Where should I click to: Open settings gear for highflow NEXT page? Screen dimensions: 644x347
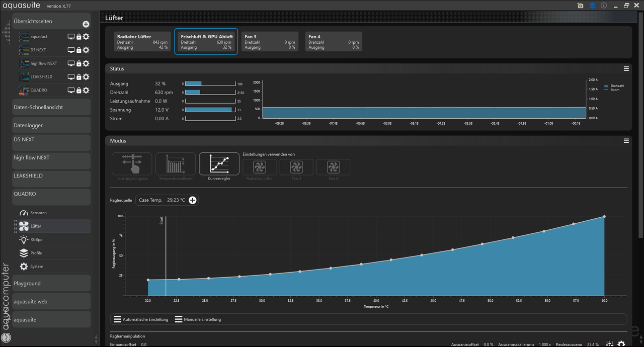coord(86,63)
